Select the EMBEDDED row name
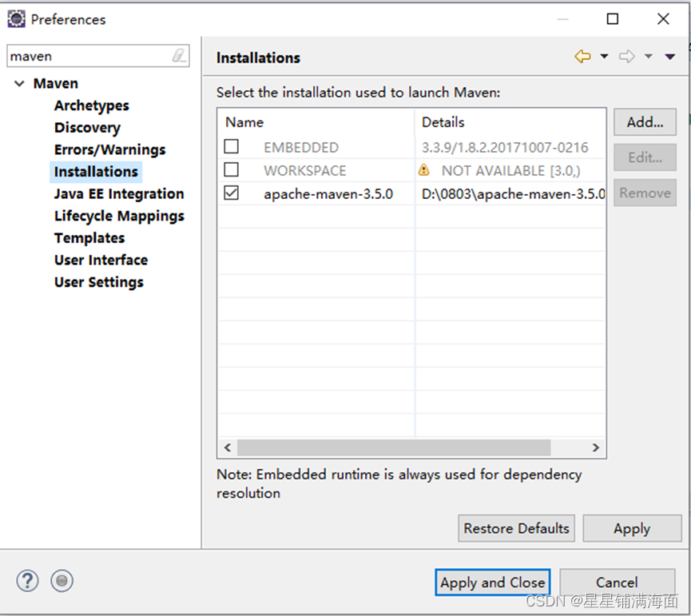The image size is (691, 616). (301, 147)
